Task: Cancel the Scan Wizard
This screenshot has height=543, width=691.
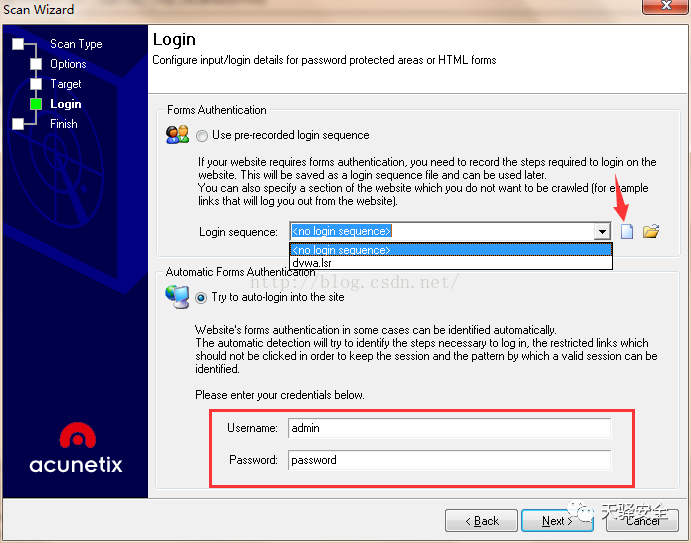Action: (642, 521)
